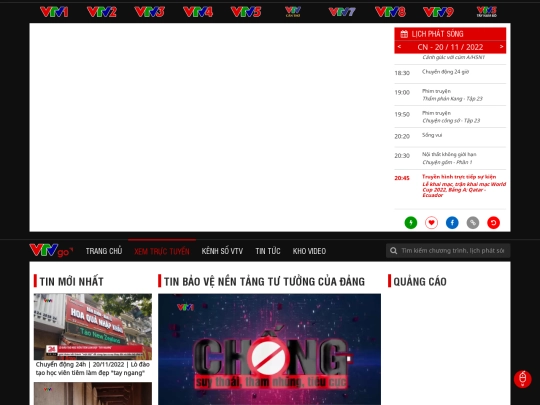Viewport: 540px width, 405px height.
Task: Switch to the VTV Cần Thơ channel
Action: coord(293,12)
